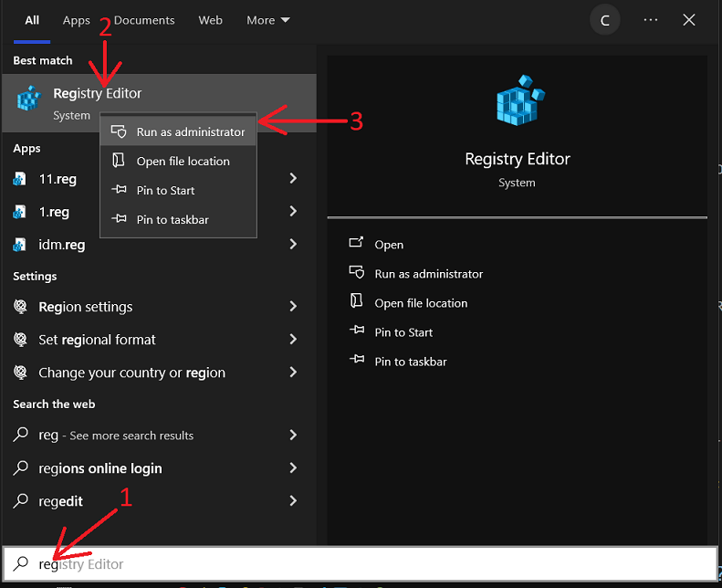This screenshot has height=588, width=722.
Task: Click the globe icon next to Set regional format
Action: pyautogui.click(x=20, y=340)
